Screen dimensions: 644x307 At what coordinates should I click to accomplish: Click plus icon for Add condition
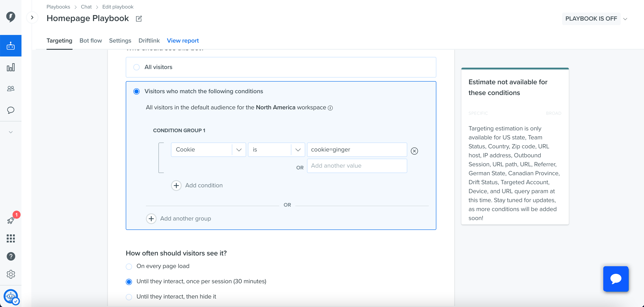pyautogui.click(x=176, y=186)
